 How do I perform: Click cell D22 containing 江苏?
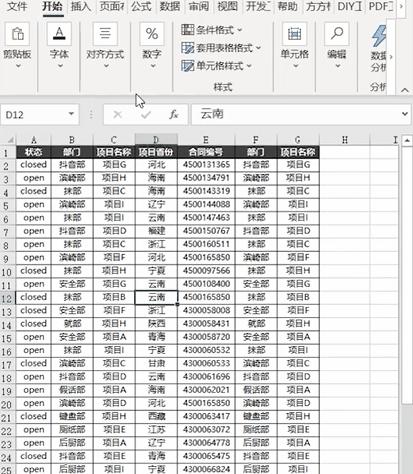coord(156,430)
